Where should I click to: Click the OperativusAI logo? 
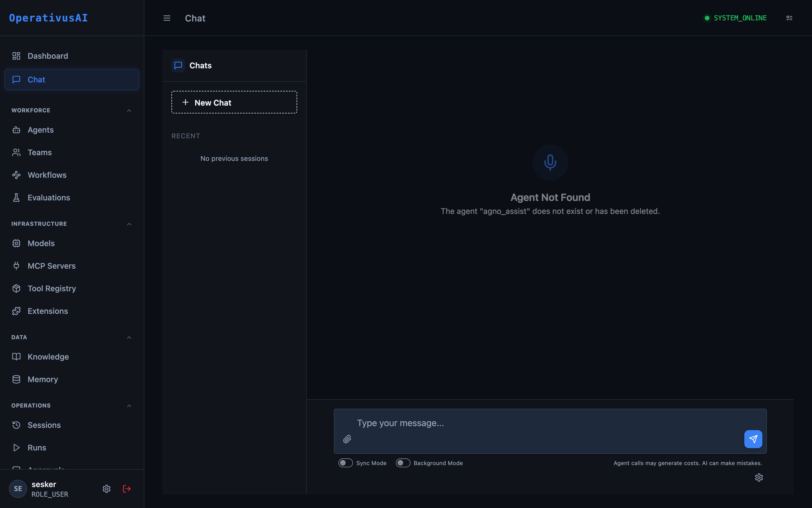click(x=48, y=18)
